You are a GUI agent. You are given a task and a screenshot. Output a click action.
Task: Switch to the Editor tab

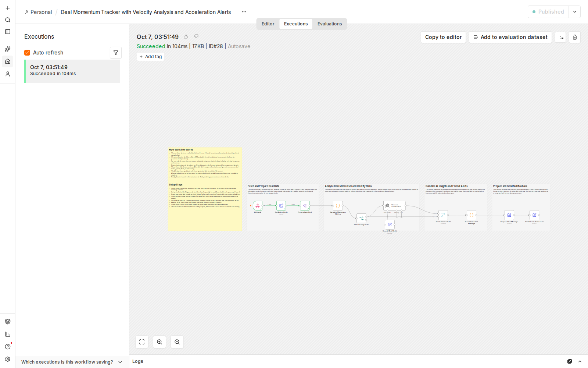pyautogui.click(x=268, y=24)
